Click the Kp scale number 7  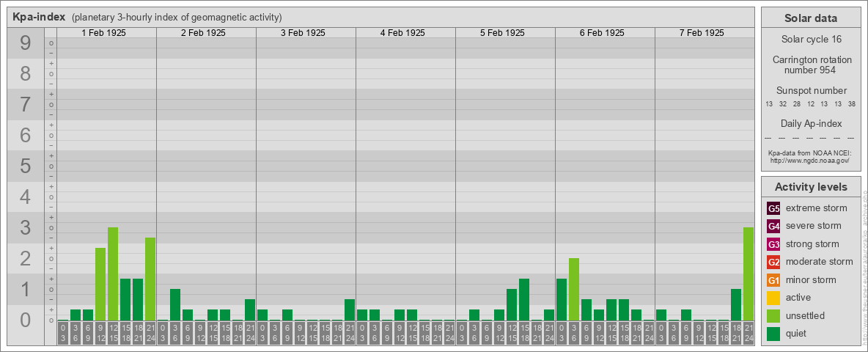pyautogui.click(x=26, y=105)
